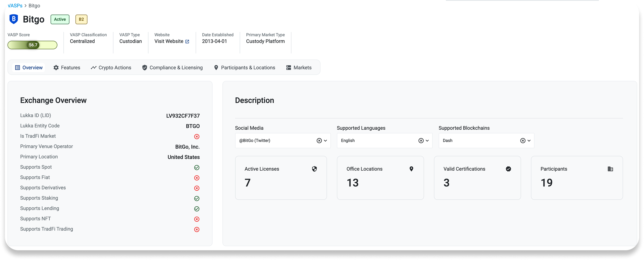Expand the Supported Languages dropdown arrow
644x260 pixels.
pyautogui.click(x=427, y=141)
